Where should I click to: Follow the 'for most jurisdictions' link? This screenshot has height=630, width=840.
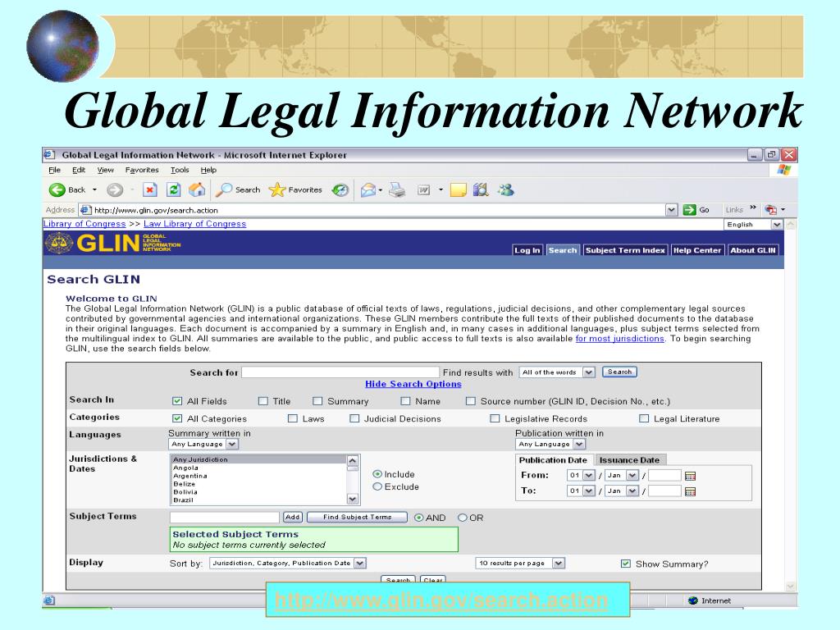pos(620,339)
